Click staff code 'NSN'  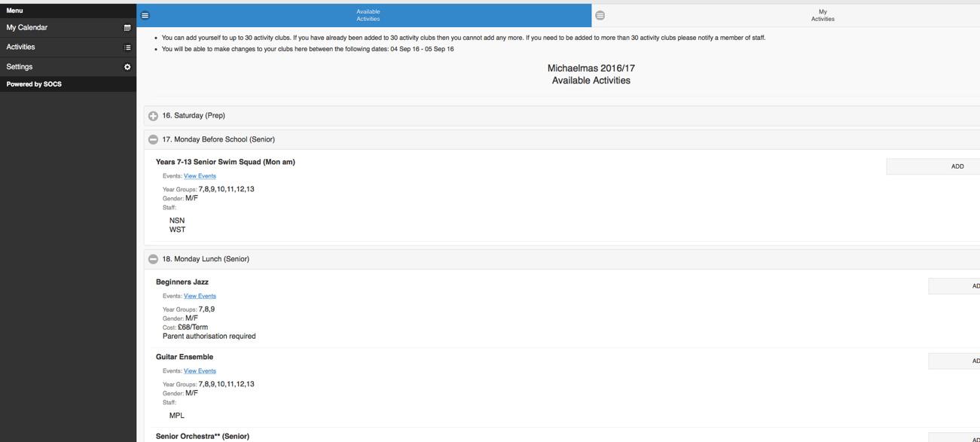(x=177, y=221)
